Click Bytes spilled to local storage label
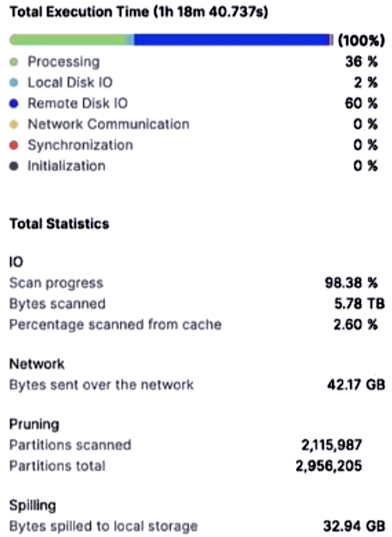The width and height of the screenshot is (392, 537). point(104,527)
